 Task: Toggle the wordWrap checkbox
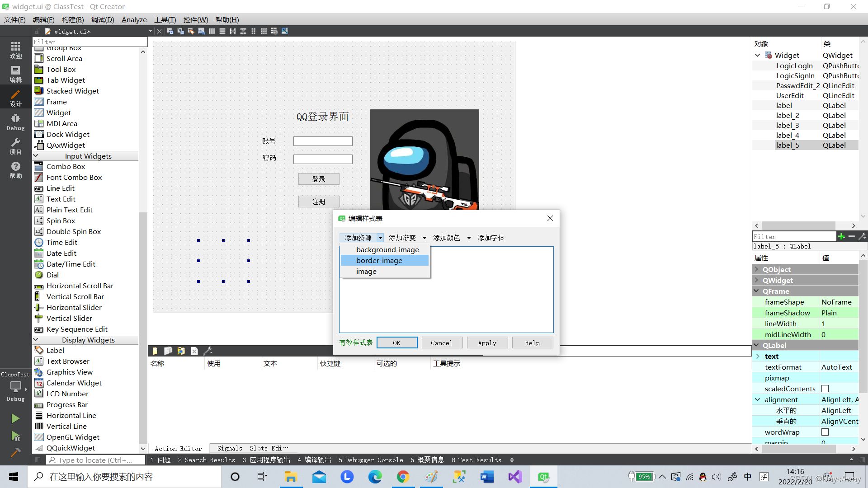pos(825,432)
